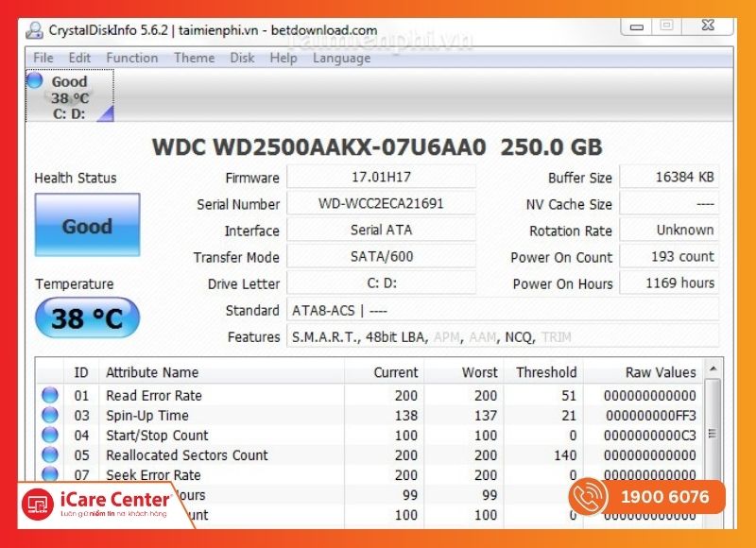Click the 38 °C temperature gauge

(86, 317)
